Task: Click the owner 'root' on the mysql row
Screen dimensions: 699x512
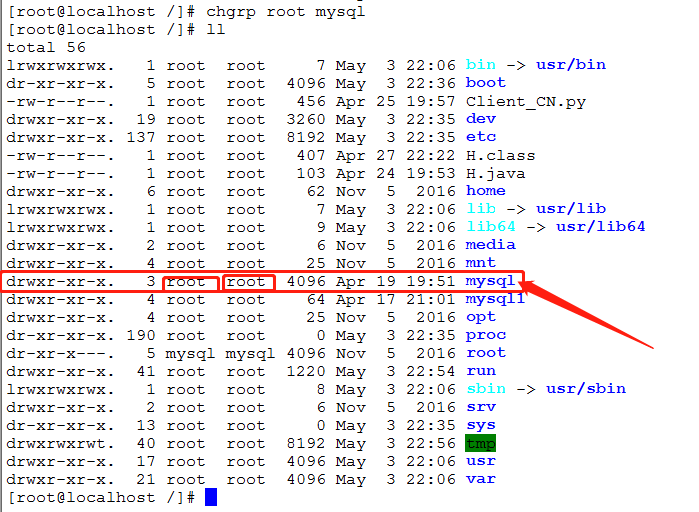Action: coord(185,282)
